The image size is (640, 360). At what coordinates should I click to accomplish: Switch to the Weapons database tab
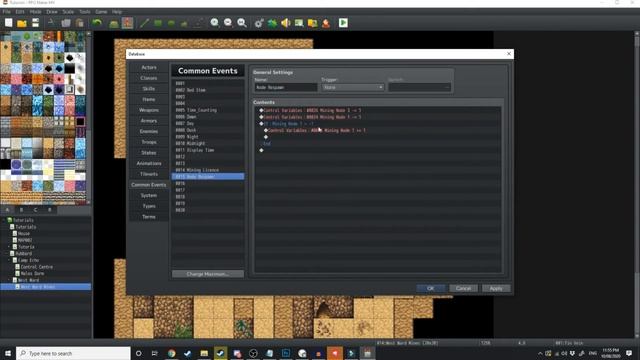[x=149, y=110]
